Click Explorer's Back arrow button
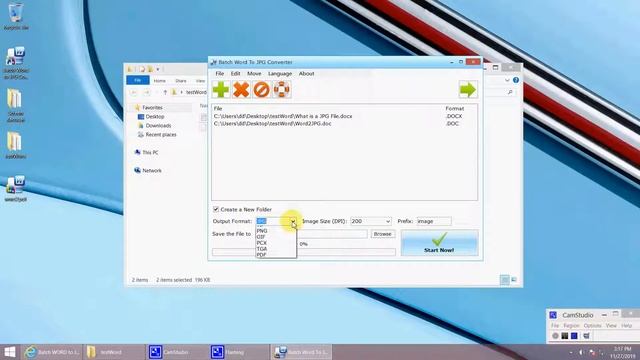The image size is (640, 360). 133,93
